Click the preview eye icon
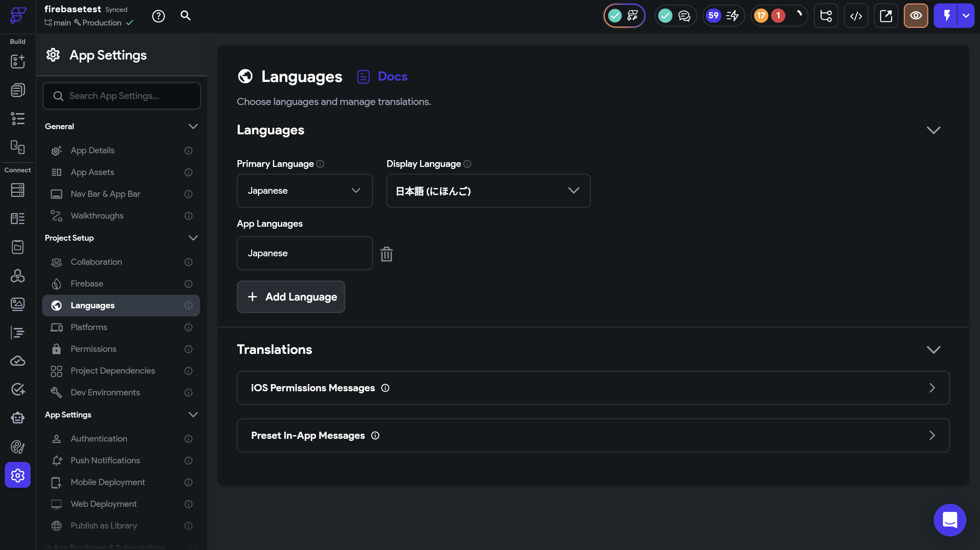The image size is (980, 550). (x=916, y=16)
